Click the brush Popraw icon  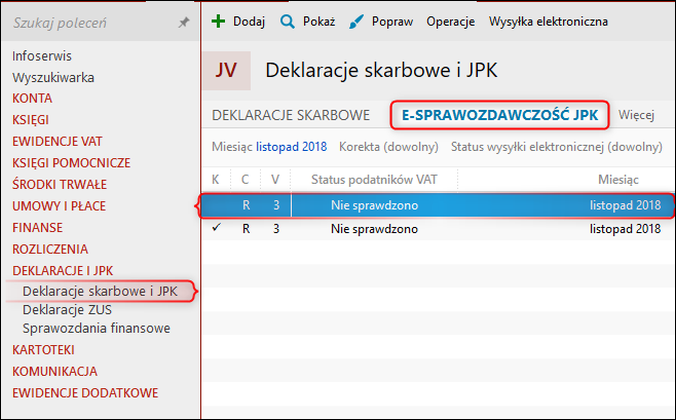[x=356, y=22]
